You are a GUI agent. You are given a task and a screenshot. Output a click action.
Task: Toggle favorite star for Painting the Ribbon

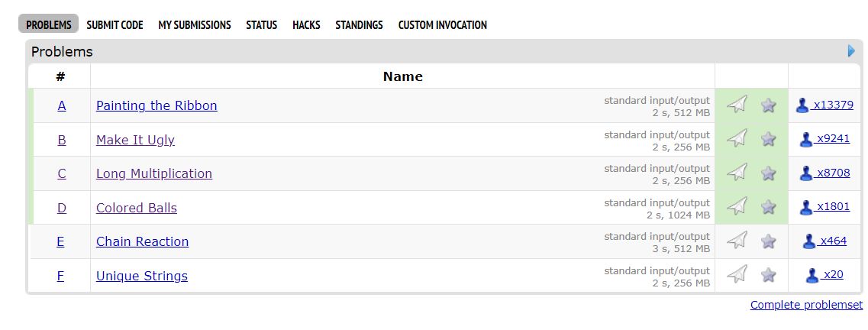(x=769, y=105)
